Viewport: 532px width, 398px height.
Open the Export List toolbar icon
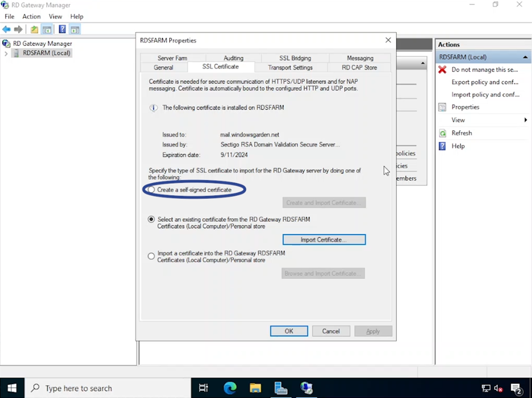pos(34,29)
